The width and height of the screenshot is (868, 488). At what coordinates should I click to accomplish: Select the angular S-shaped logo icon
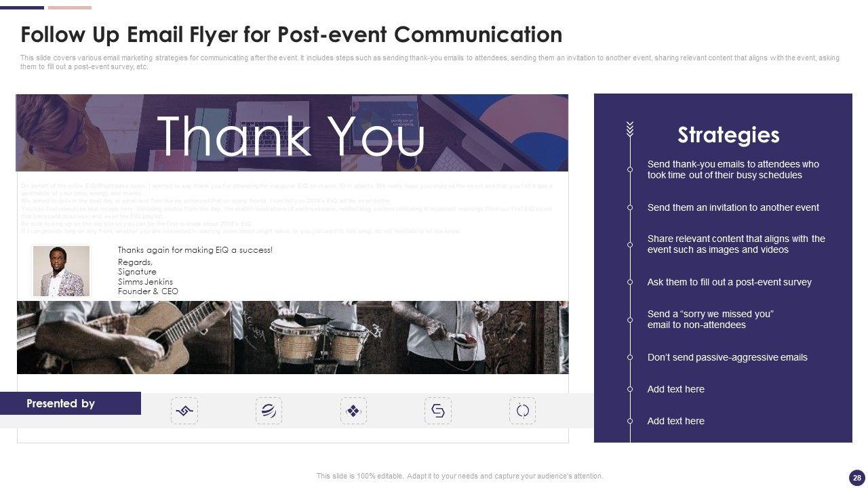[x=438, y=411]
